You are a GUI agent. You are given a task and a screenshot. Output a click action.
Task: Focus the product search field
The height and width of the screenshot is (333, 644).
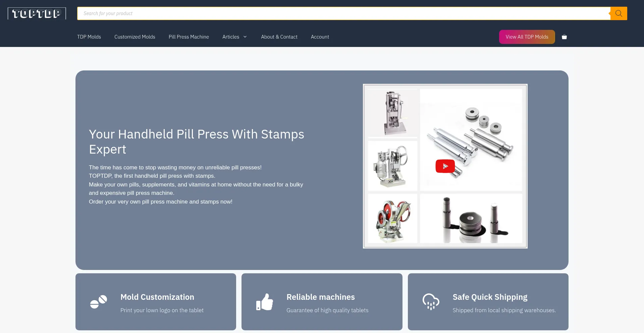[344, 13]
